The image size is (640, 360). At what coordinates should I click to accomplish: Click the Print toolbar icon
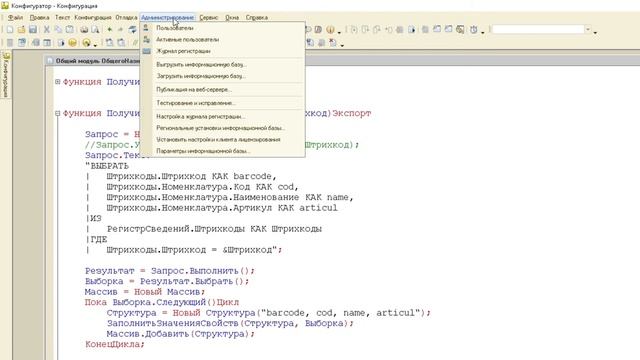pyautogui.click(x=84, y=30)
